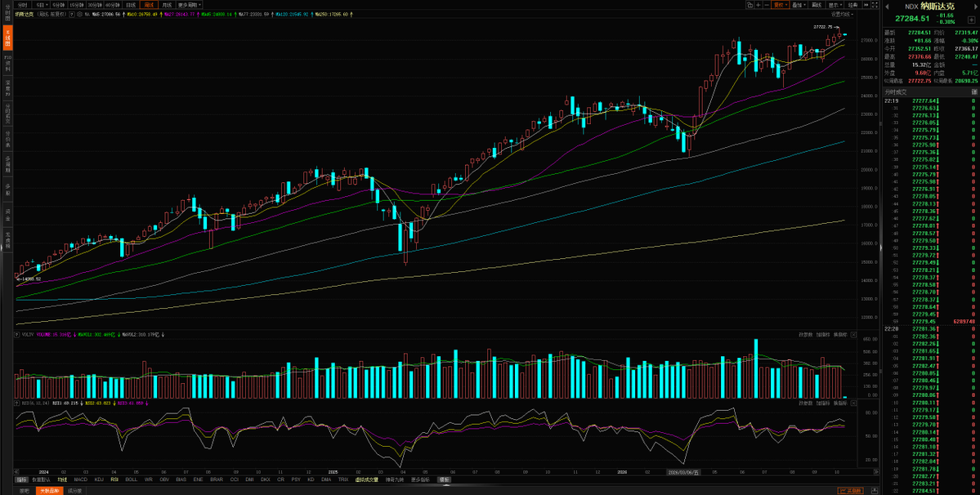
Task: Switch to 30分钟 period
Action: click(x=95, y=5)
